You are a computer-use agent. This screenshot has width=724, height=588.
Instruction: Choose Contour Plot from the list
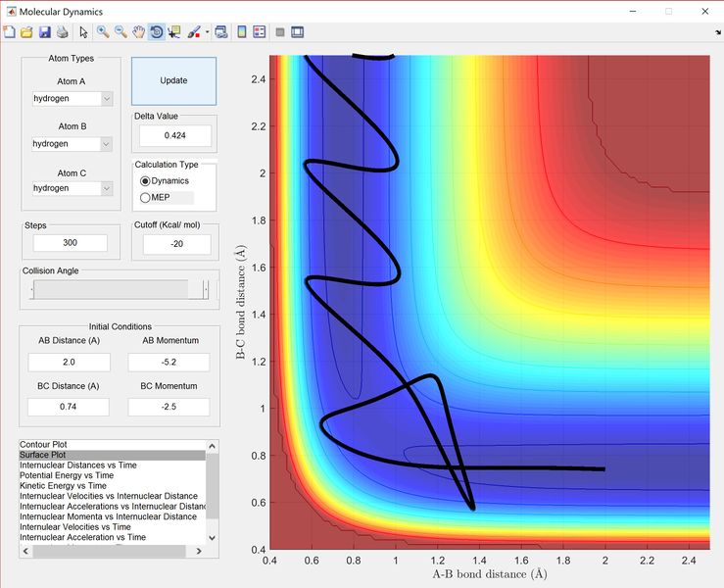113,444
